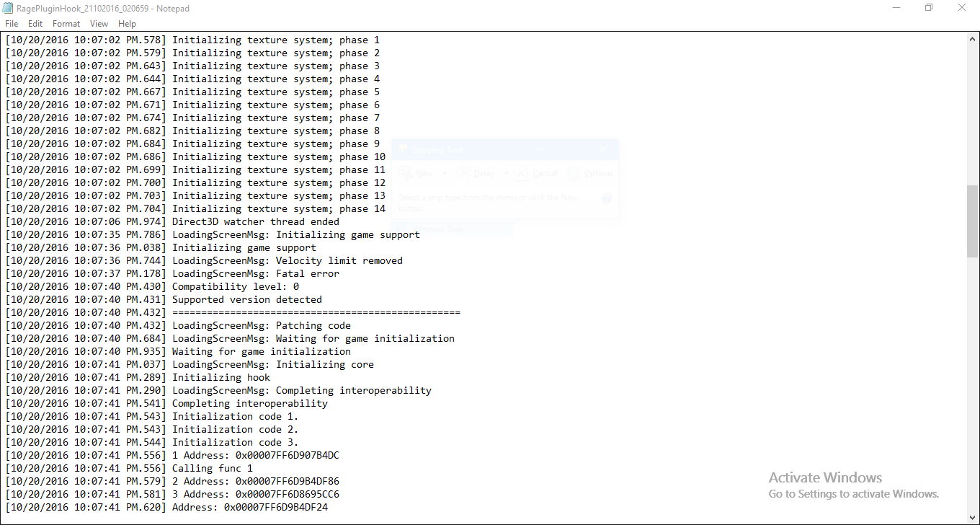Screen dimensions: 980x525
Task: Click the vertical scrollbar thumb
Action: click(x=973, y=221)
